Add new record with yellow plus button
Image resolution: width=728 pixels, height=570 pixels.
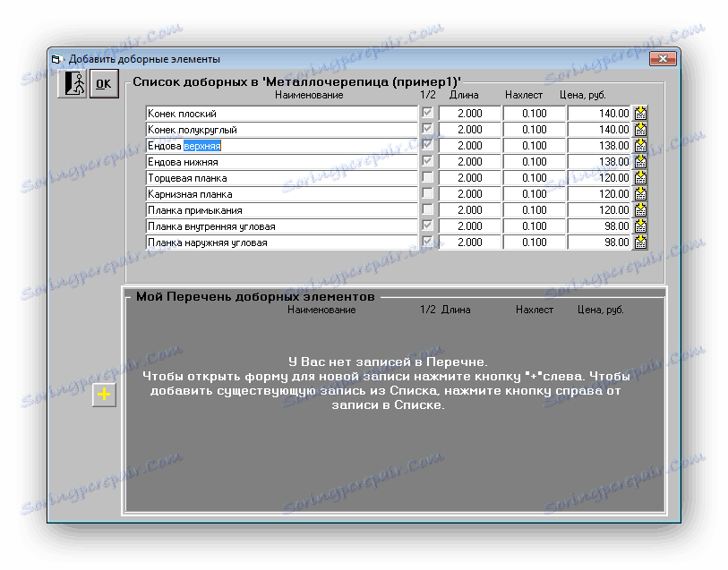104,395
